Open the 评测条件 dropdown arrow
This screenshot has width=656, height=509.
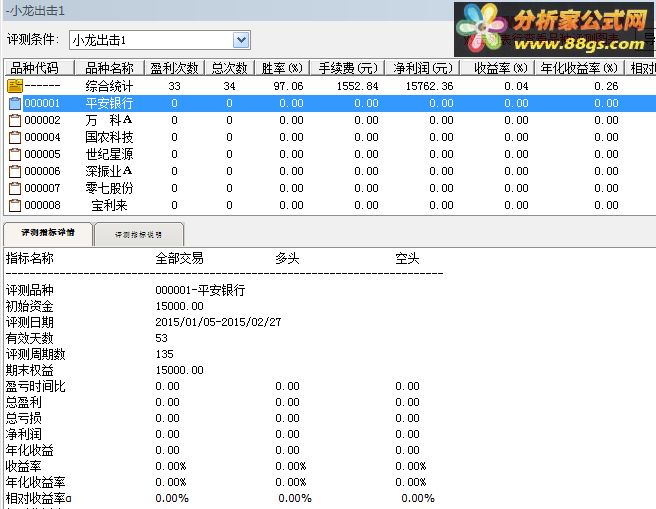coord(241,40)
